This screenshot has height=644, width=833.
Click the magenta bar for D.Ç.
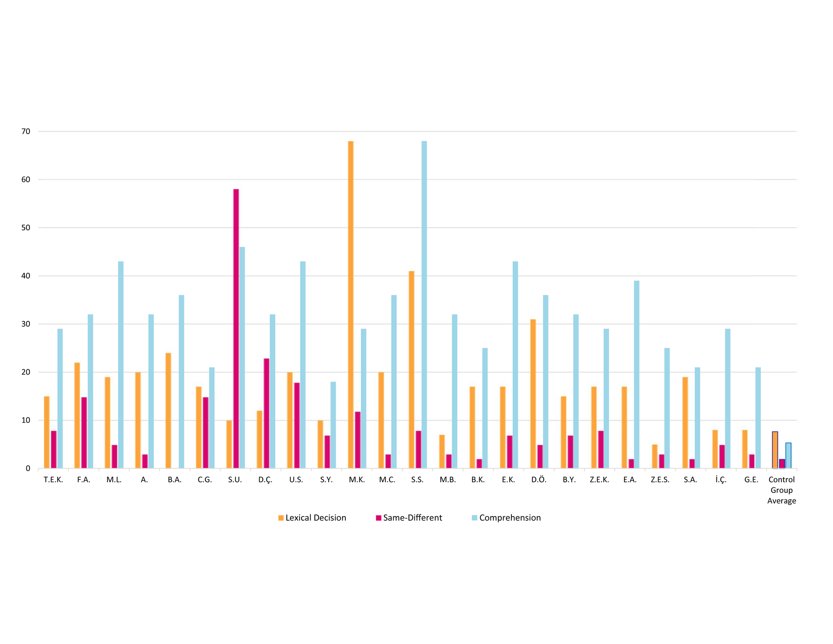266,414
